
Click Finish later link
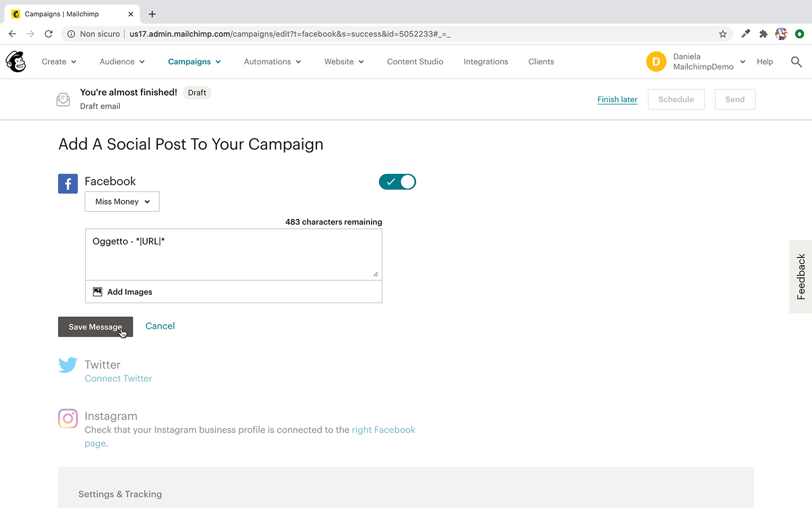[617, 99]
